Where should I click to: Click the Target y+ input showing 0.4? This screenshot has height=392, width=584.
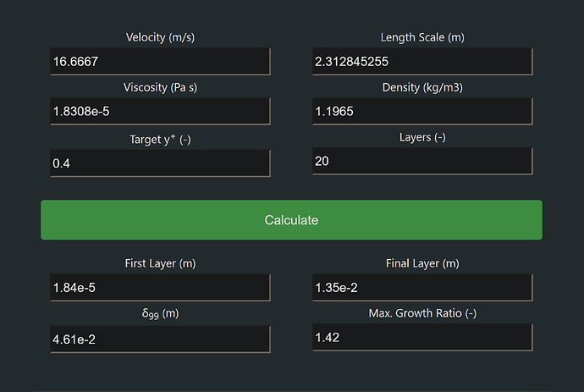click(160, 163)
